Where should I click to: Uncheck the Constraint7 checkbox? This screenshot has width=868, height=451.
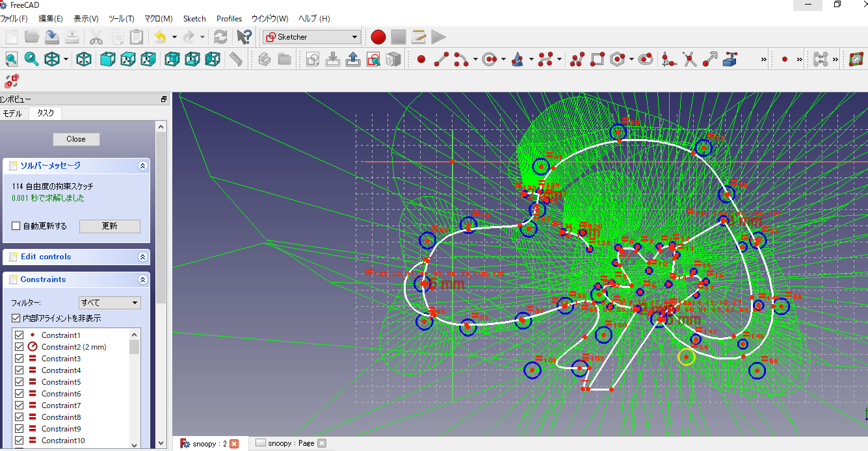(19, 406)
